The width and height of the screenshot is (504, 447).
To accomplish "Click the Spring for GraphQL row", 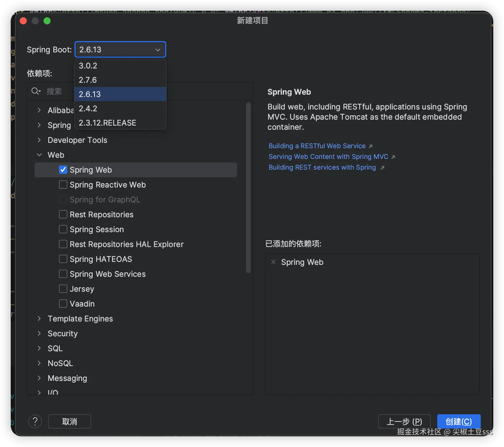I will coord(136,199).
